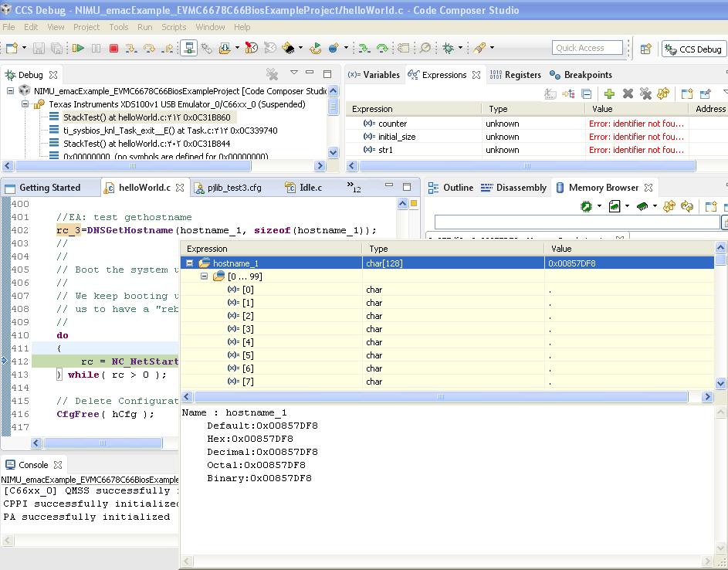Click the green chip icon in Memory Browser

click(x=641, y=206)
